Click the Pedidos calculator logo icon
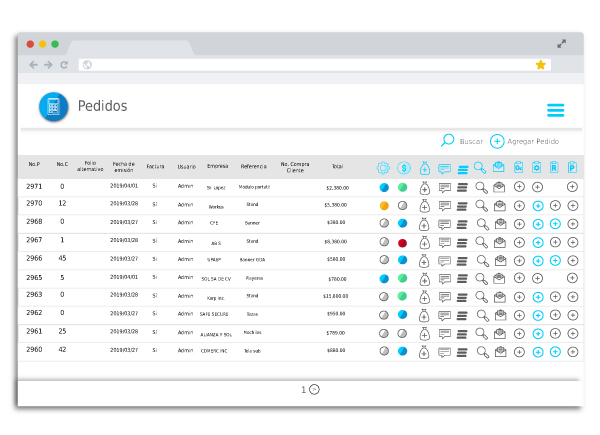The image size is (600, 435). coord(53,107)
